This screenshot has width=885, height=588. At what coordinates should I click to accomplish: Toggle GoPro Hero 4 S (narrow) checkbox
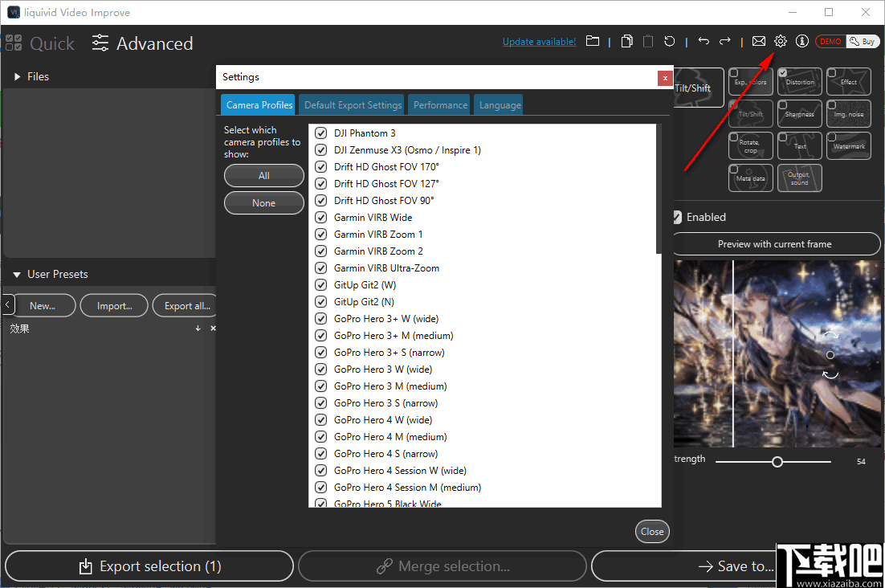pos(320,454)
